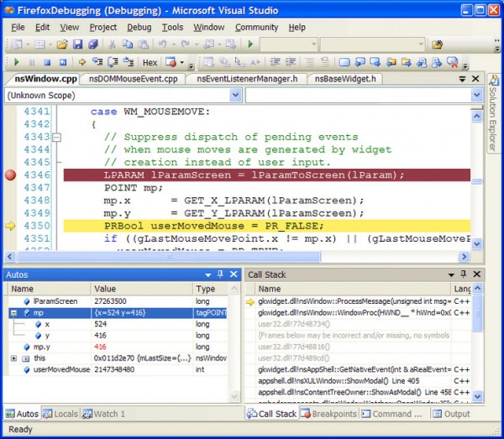Screen dimensions: 504x439
Task: Expand the 'this' variable in Autos
Action: tap(13, 358)
